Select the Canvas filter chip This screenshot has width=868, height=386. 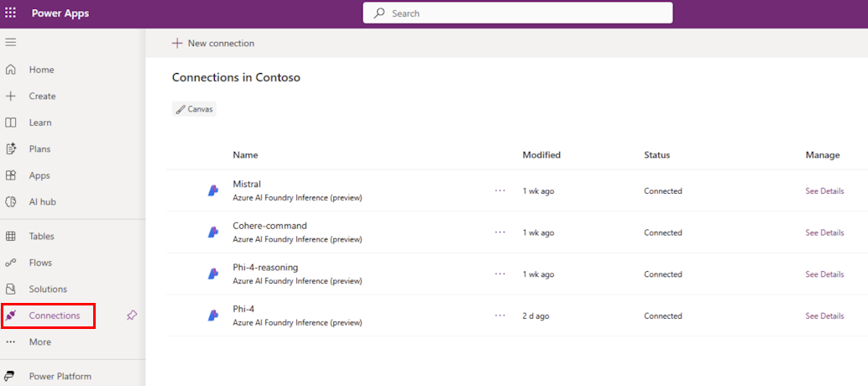pos(195,109)
